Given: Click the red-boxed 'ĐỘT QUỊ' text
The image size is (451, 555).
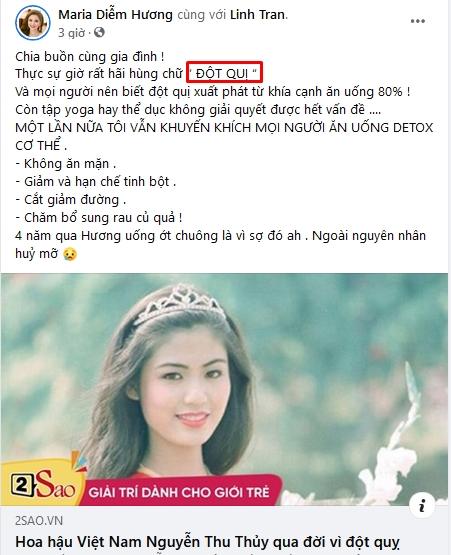Looking at the screenshot, I should click(224, 73).
